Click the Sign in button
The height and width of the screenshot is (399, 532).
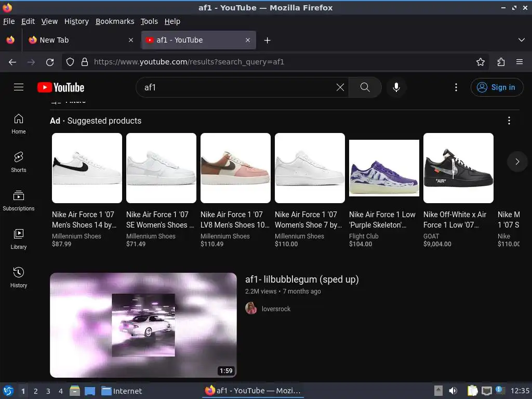(497, 87)
